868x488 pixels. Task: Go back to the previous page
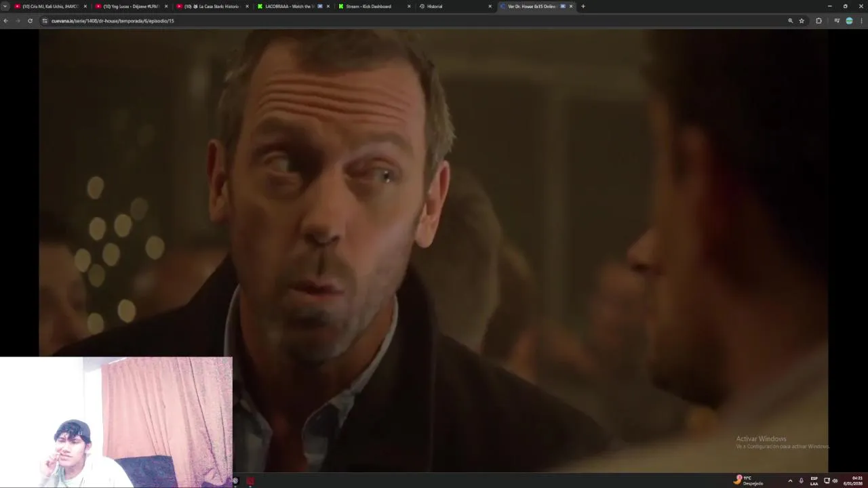click(x=5, y=21)
